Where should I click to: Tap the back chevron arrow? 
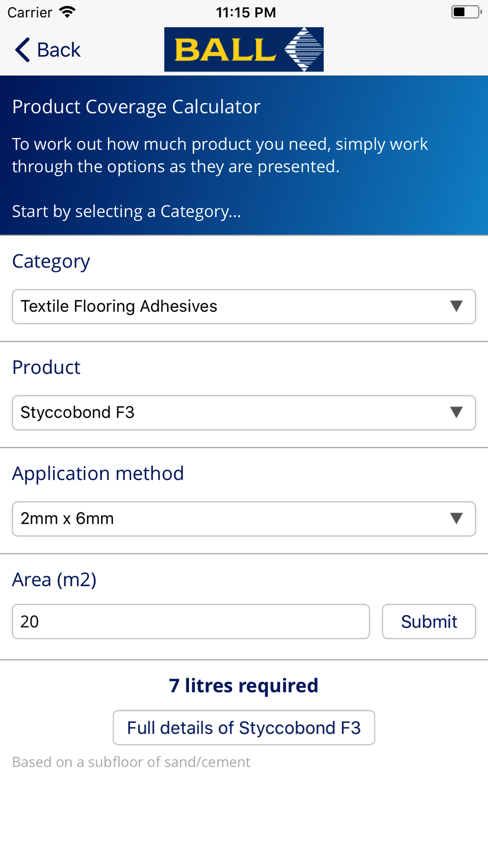pyautogui.click(x=22, y=50)
